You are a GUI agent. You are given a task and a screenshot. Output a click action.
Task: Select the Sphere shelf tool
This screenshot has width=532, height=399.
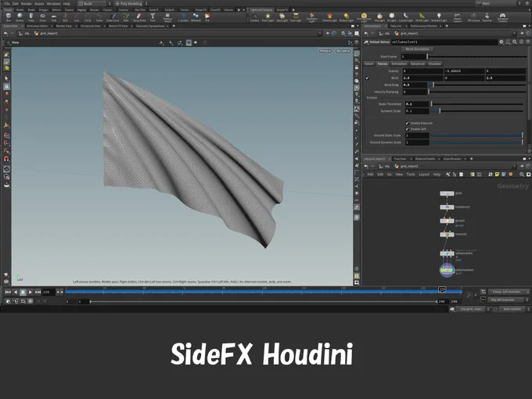pyautogui.click(x=20, y=17)
